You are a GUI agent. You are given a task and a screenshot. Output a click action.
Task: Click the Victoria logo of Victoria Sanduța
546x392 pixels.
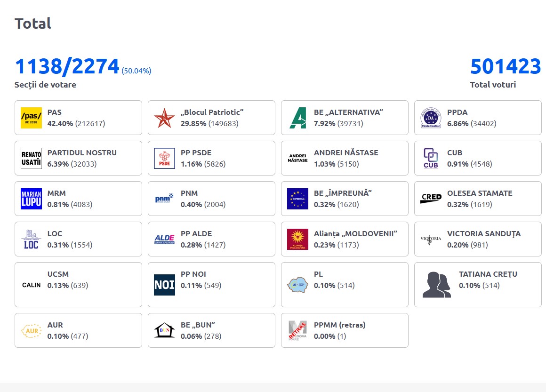click(431, 239)
